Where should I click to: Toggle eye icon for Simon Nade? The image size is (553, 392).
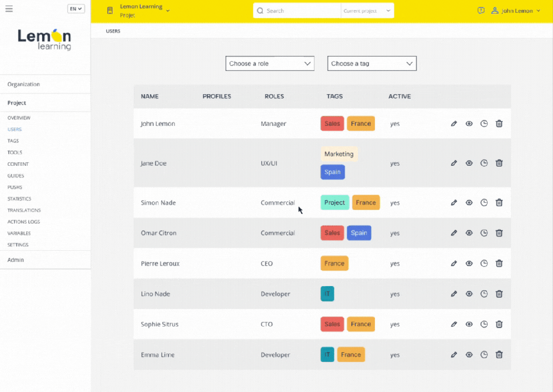(469, 203)
